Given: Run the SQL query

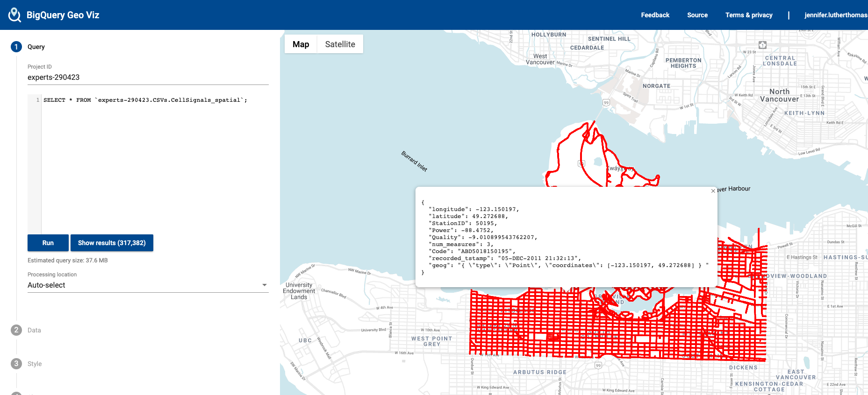Looking at the screenshot, I should (x=48, y=243).
